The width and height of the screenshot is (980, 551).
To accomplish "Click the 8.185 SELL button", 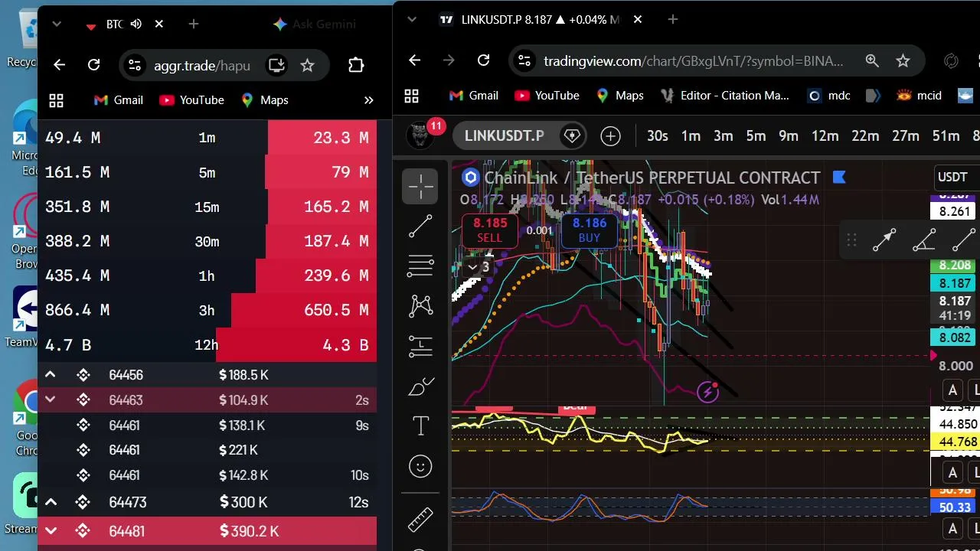I will (x=490, y=230).
